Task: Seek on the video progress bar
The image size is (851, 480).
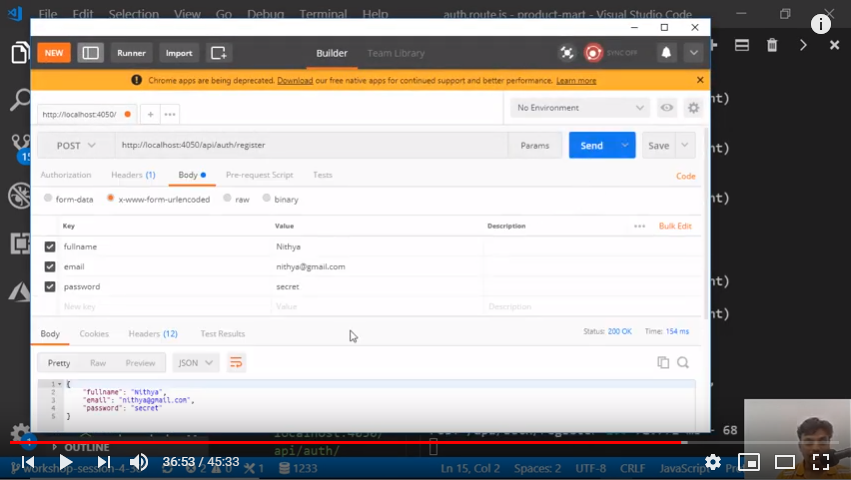Action: [400, 441]
